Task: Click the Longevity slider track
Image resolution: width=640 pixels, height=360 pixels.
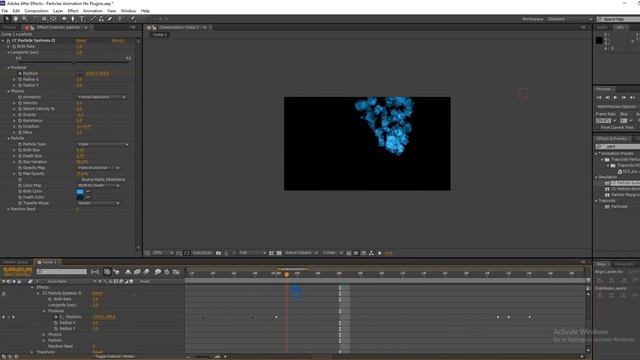Action: (x=73, y=61)
